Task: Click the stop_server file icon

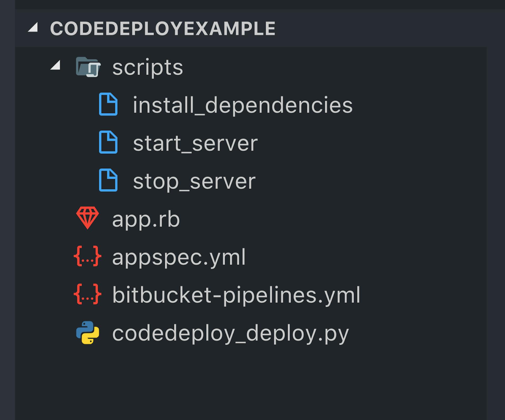Action: point(108,180)
